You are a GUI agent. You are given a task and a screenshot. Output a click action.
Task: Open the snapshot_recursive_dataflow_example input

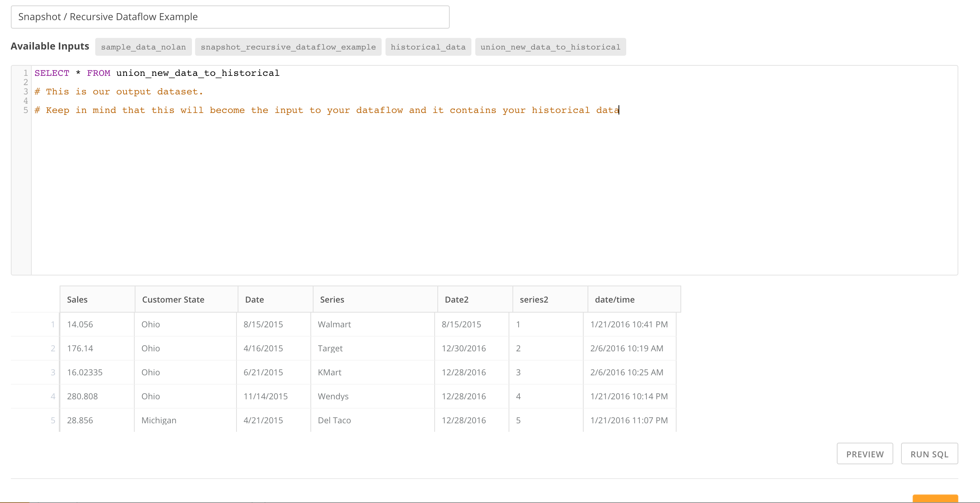288,47
